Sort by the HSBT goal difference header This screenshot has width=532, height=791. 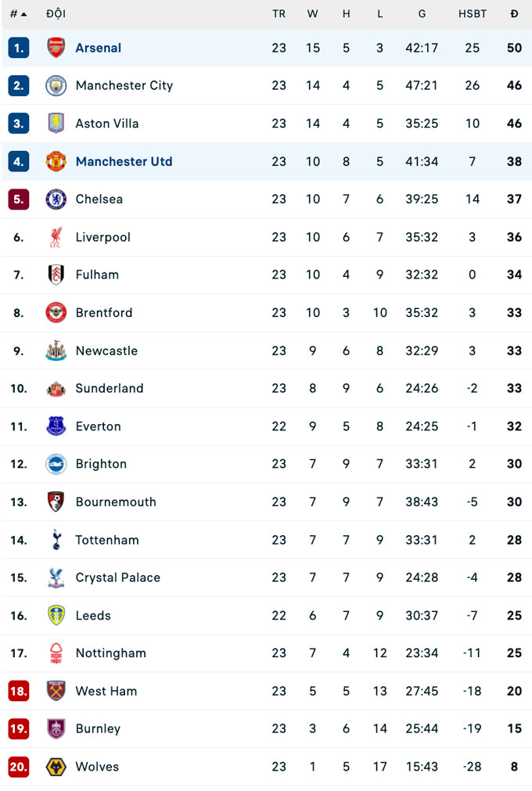[x=472, y=14]
